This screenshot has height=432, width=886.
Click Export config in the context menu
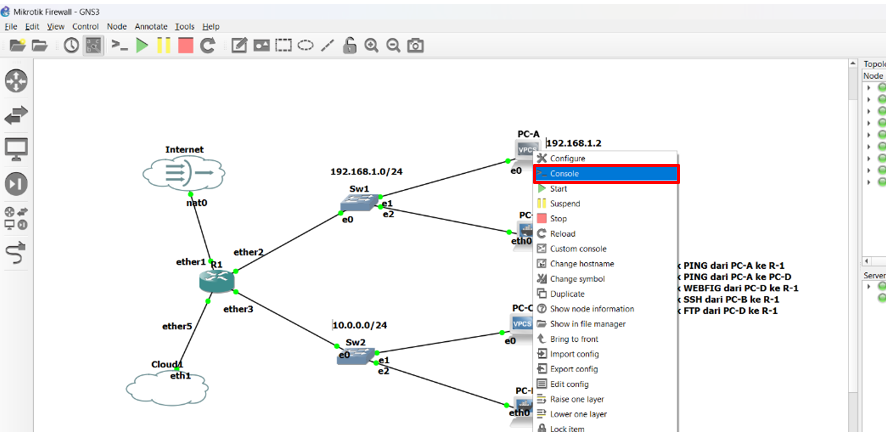[x=574, y=369]
